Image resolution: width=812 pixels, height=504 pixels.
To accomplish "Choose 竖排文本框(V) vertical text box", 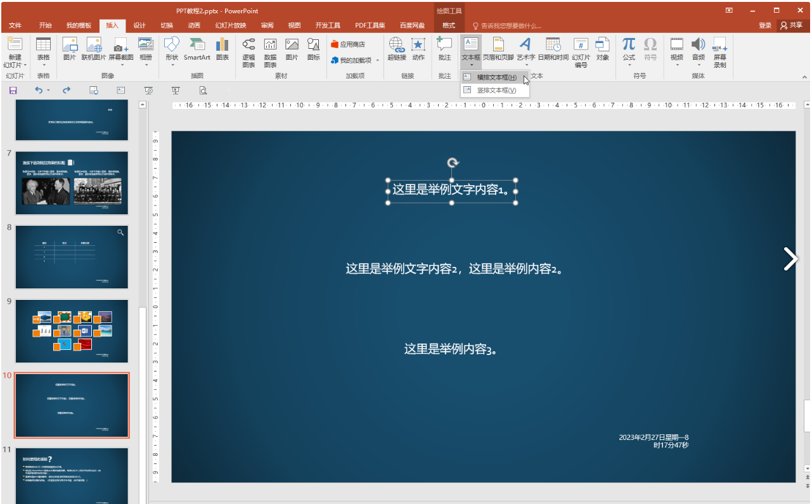I will point(495,90).
